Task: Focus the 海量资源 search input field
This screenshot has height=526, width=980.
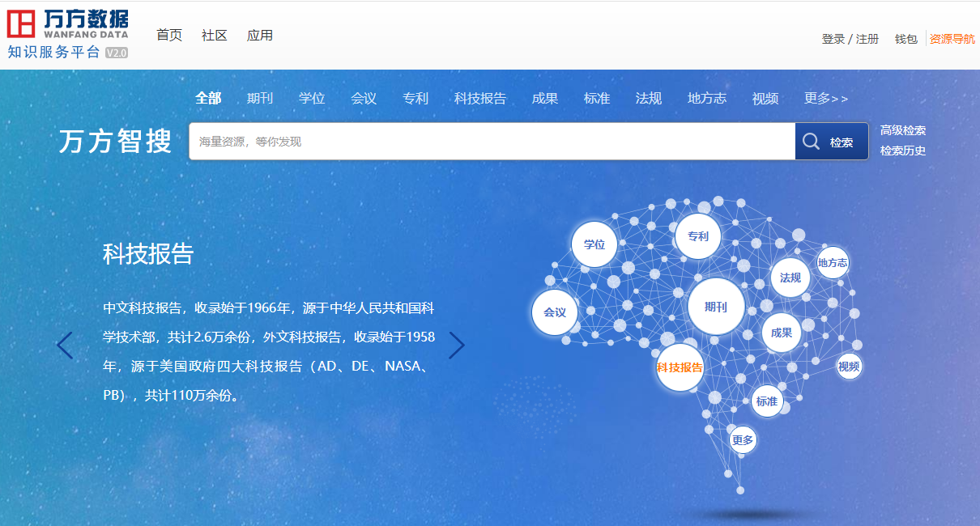Action: click(492, 142)
